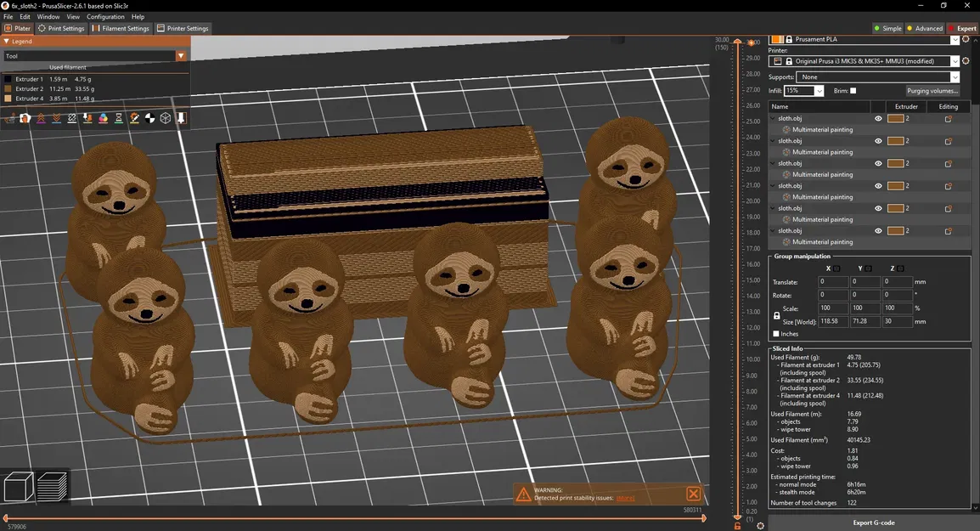This screenshot has width=980, height=531.
Task: Open the Infill percentage dropdown
Action: coord(819,91)
